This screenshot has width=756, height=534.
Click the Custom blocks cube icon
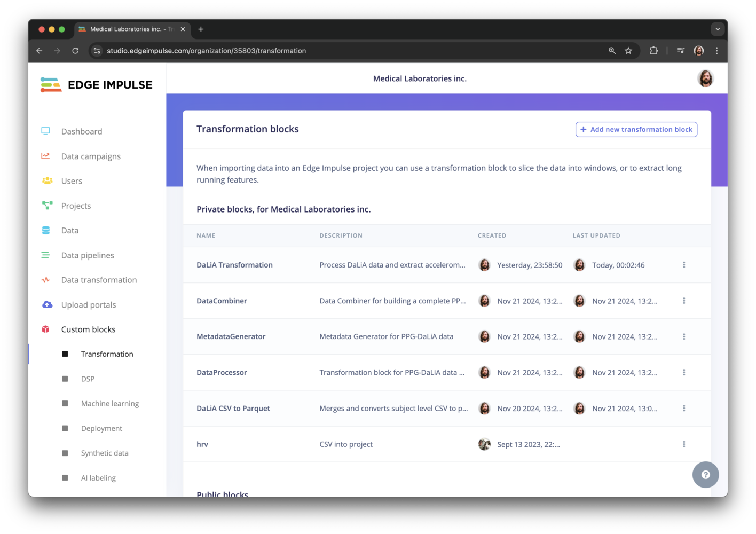pos(46,329)
